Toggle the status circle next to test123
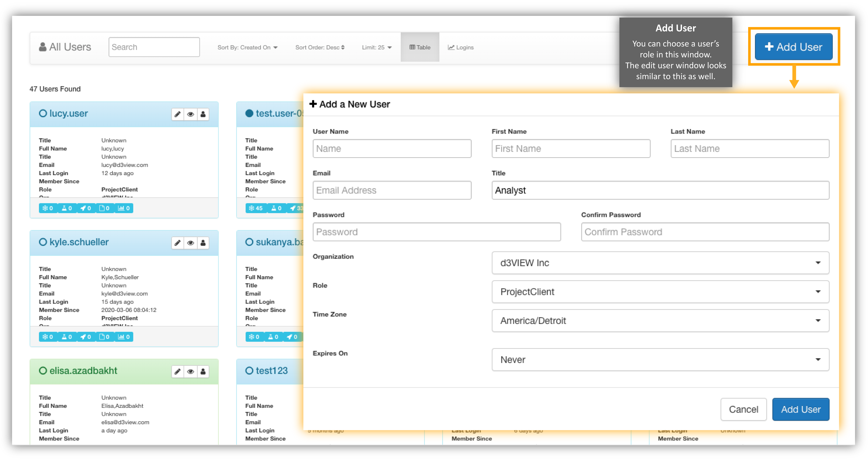 pyautogui.click(x=249, y=371)
